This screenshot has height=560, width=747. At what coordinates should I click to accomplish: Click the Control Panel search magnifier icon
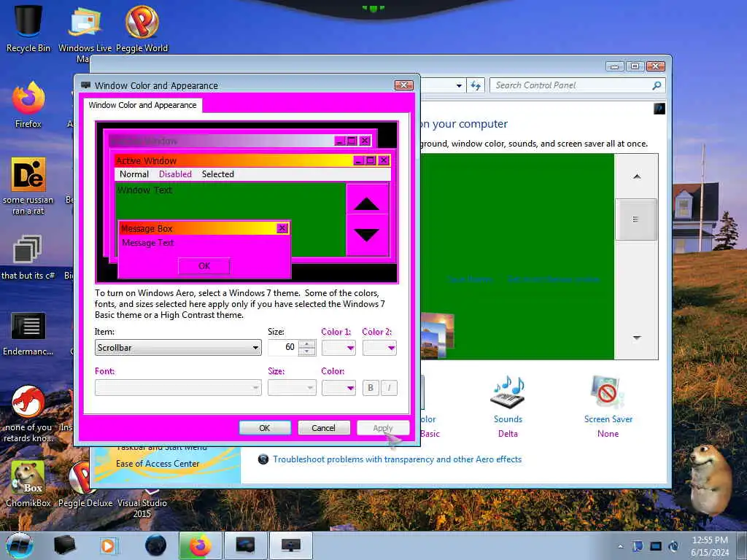coord(657,86)
